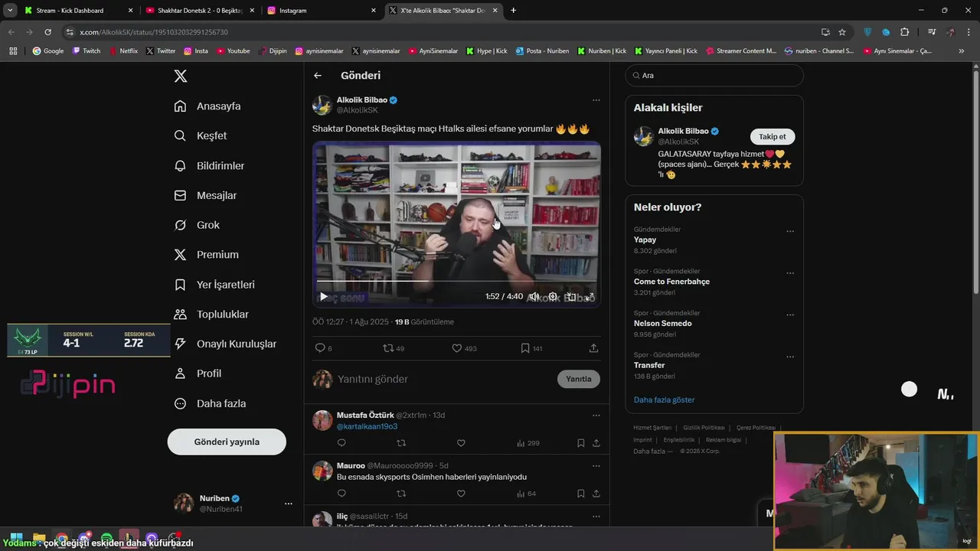Open the browser apps grid icon
The image size is (980, 551).
(13, 51)
